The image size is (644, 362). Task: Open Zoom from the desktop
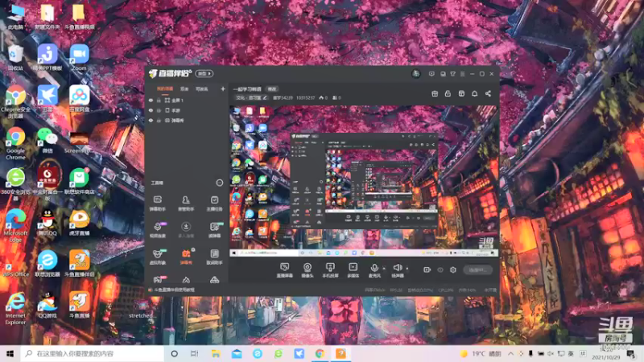point(79,58)
